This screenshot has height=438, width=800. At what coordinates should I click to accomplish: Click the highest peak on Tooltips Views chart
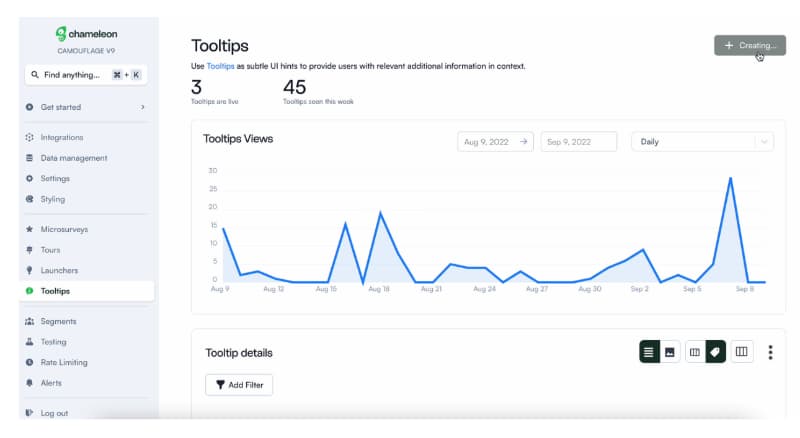pyautogui.click(x=731, y=178)
